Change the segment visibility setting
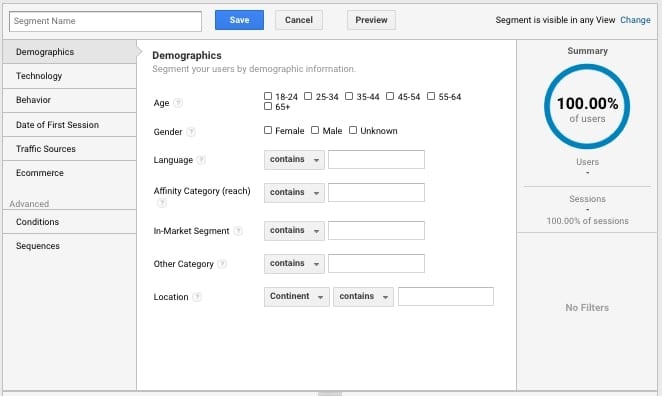 tap(635, 20)
